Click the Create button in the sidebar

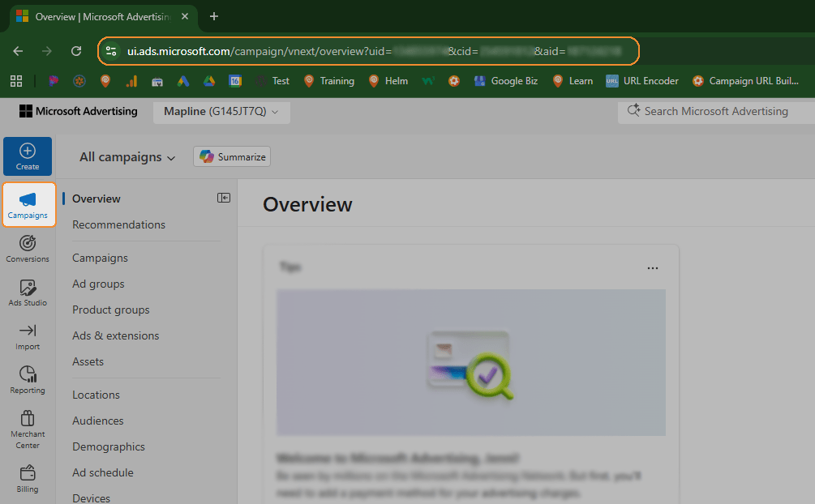27,156
